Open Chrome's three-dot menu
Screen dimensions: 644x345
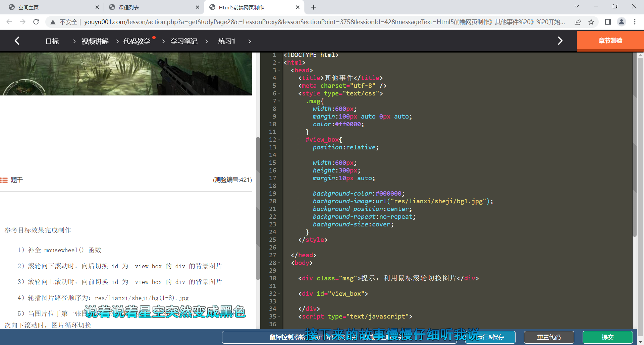tap(635, 22)
